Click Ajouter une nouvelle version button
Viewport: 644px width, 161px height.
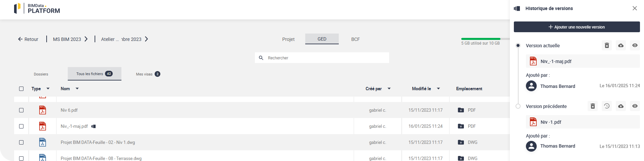[577, 27]
